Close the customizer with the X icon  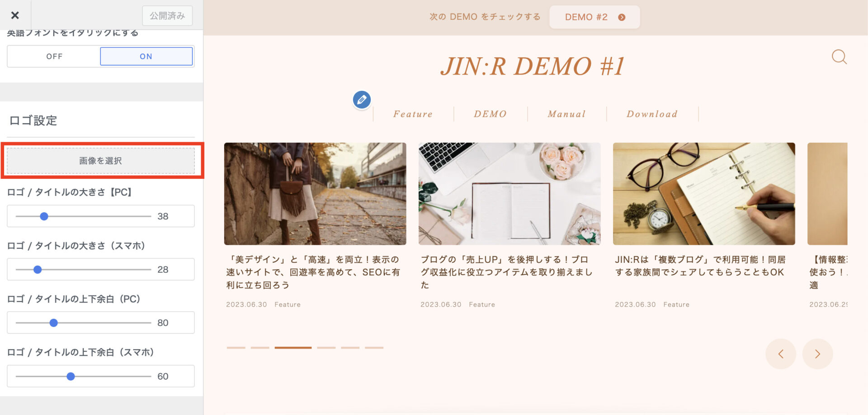tap(15, 15)
